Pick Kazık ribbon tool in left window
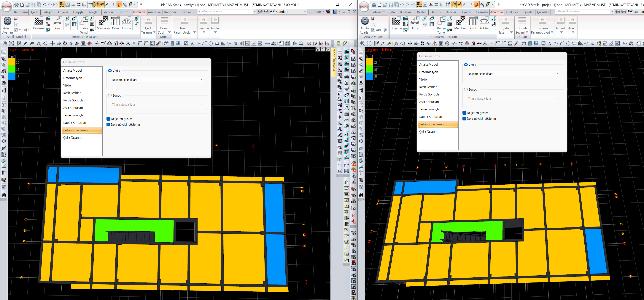Screen dimensions: 644x300 click(116, 23)
